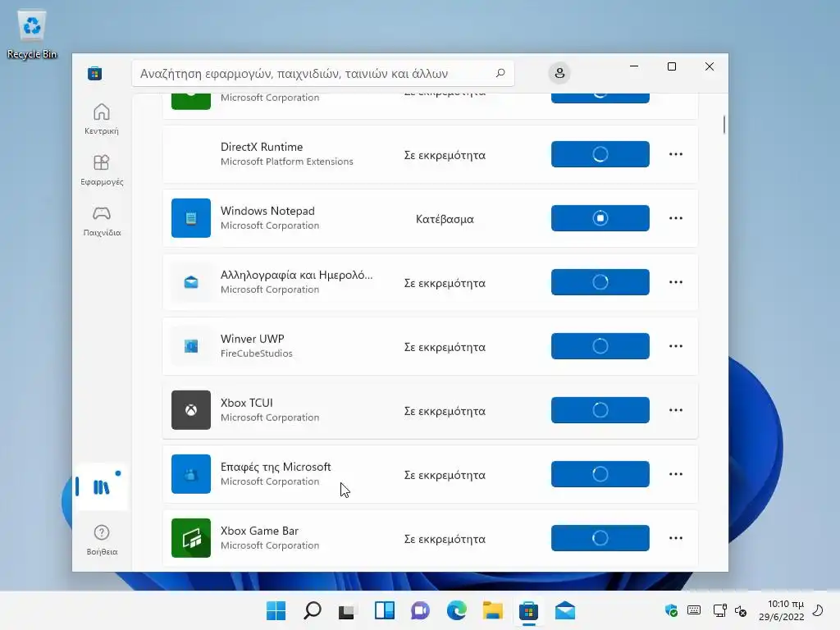Click Xbox TCUI pending progress button

coord(600,410)
